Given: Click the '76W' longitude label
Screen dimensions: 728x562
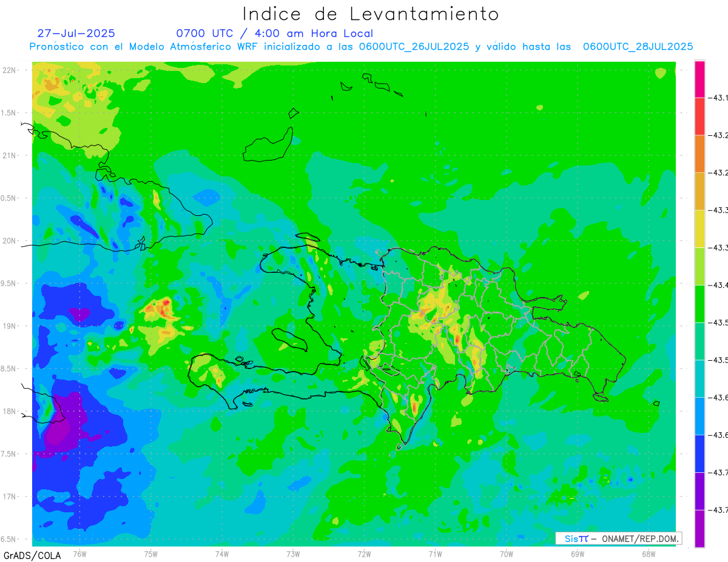Looking at the screenshot, I should click(79, 554).
